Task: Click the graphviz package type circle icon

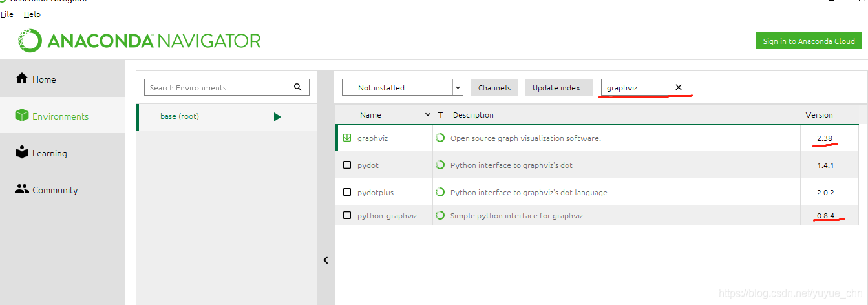Action: [440, 138]
